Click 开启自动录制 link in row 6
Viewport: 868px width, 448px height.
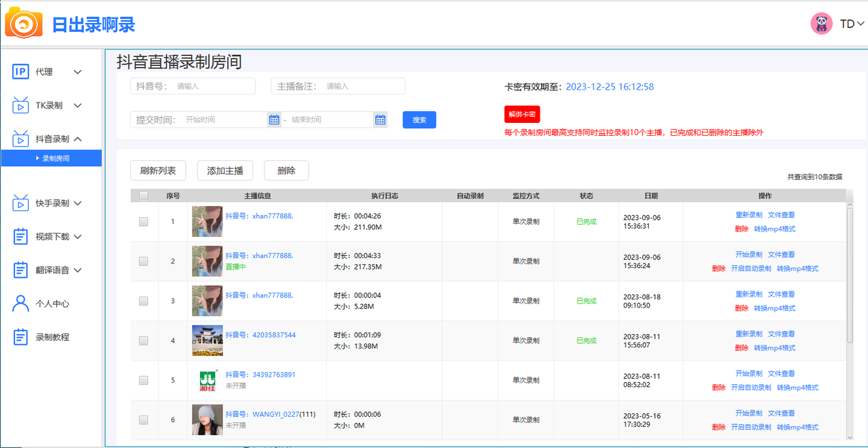[x=751, y=427]
